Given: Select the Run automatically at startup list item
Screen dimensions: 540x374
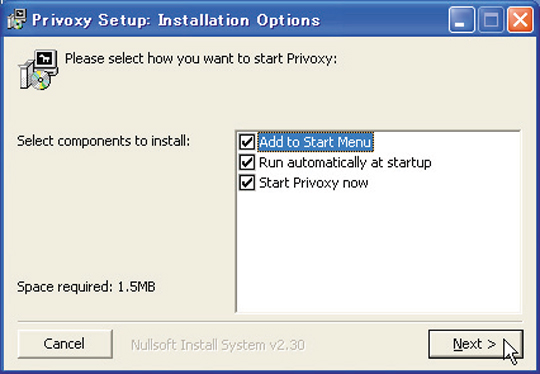Looking at the screenshot, I should point(345,163).
